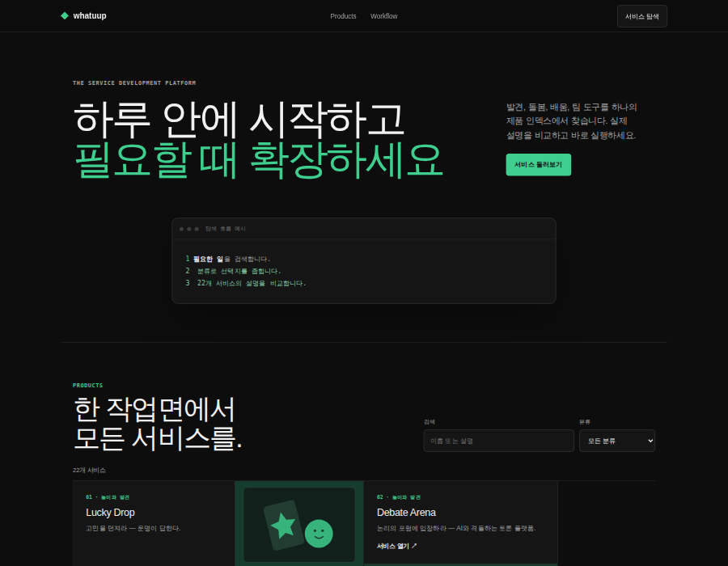Open the Debate Arena card title
Screen dimensions: 728x566
(x=406, y=513)
